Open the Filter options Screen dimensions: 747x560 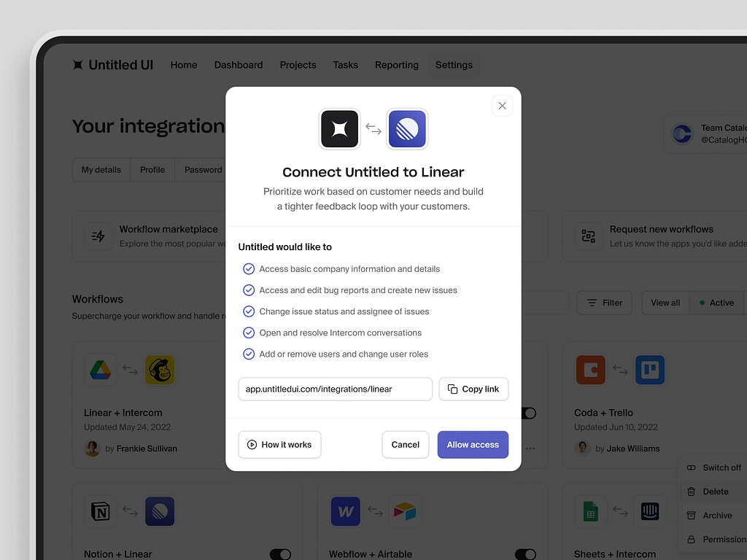pyautogui.click(x=603, y=303)
